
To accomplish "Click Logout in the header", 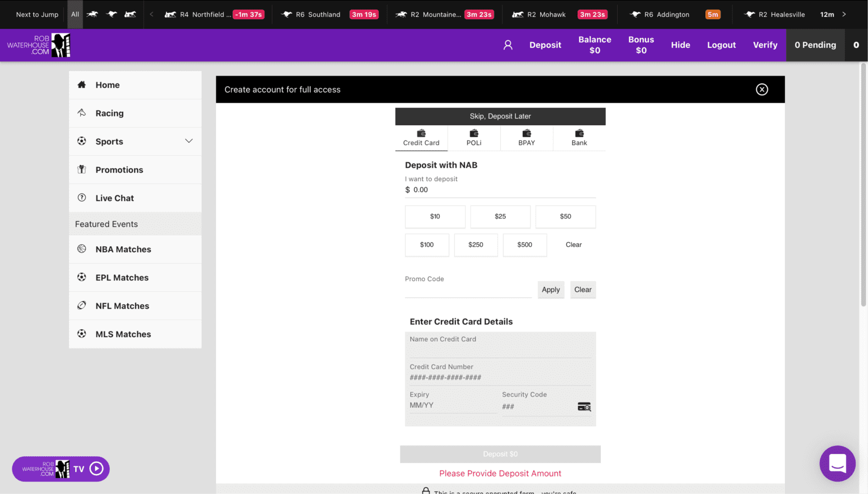I will click(722, 45).
